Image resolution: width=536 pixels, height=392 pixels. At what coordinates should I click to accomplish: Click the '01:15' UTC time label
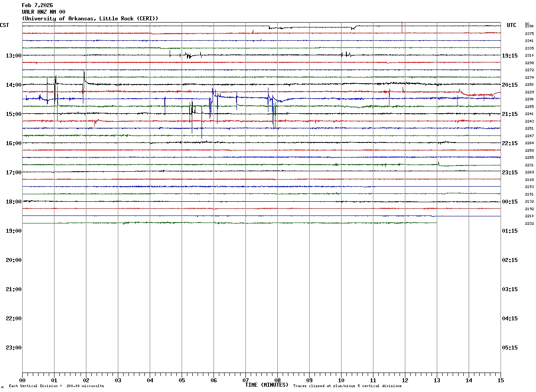510,231
